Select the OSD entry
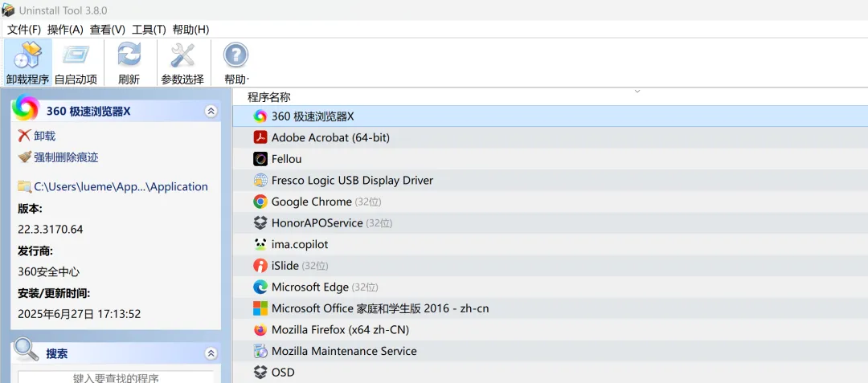Image resolution: width=868 pixels, height=383 pixels. (x=551, y=372)
